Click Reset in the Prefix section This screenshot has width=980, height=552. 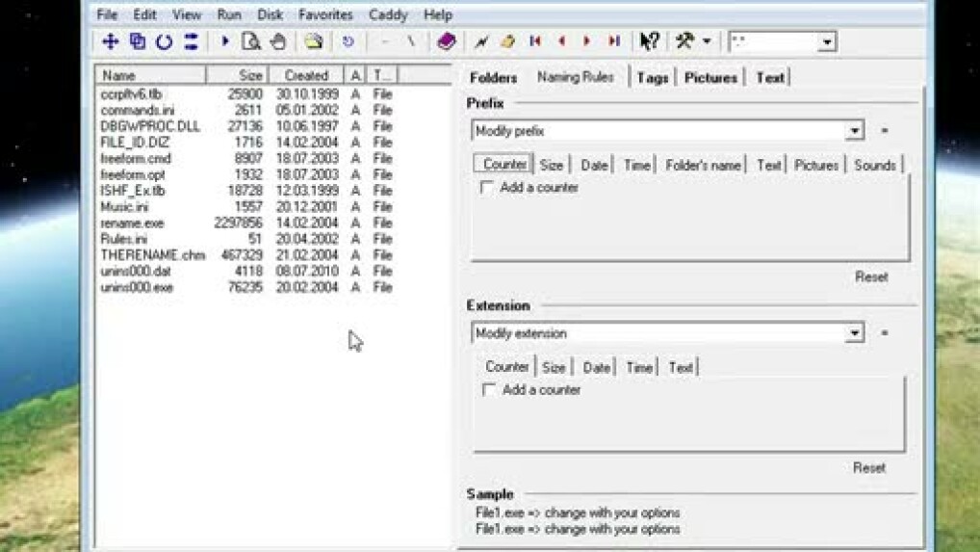[x=870, y=276]
